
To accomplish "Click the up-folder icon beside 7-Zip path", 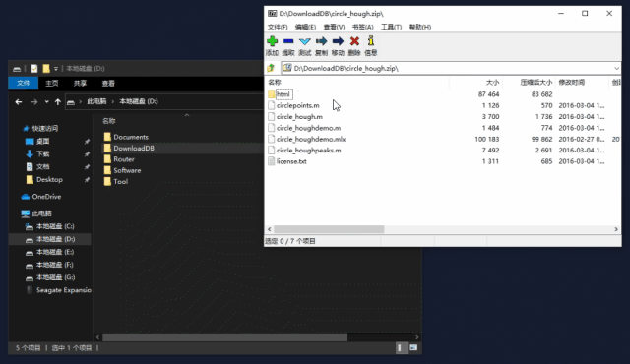I will point(272,68).
